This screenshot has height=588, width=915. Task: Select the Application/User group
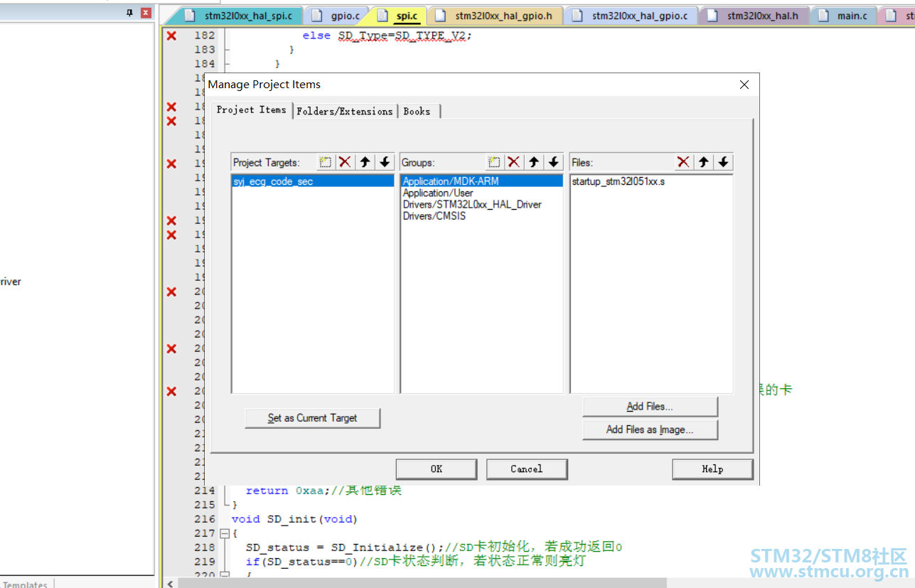482,193
